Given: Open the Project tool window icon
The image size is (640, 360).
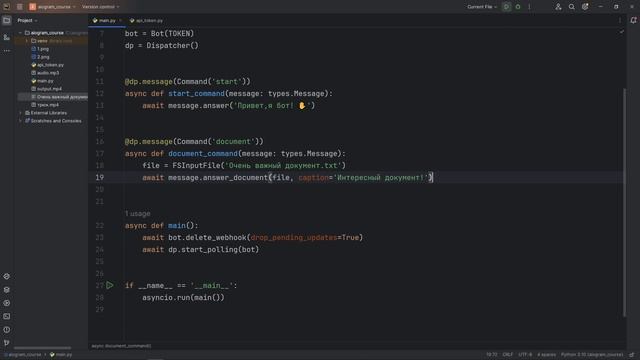Looking at the screenshot, I should click(7, 20).
